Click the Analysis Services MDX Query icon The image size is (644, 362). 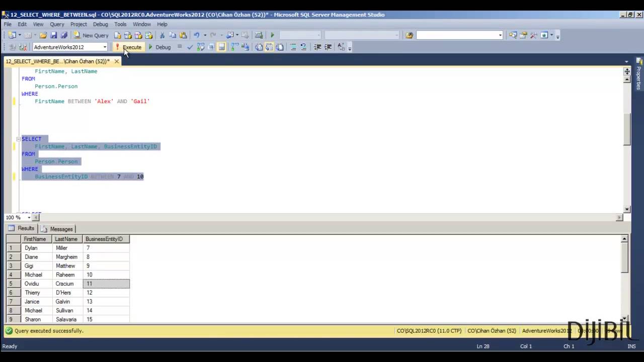128,35
